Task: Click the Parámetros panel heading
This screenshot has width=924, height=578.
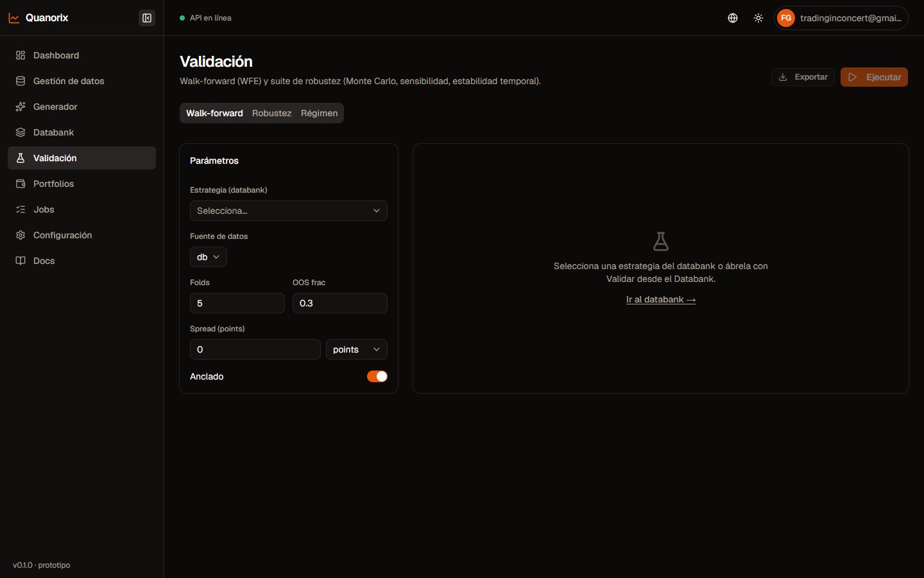Action: 214,161
